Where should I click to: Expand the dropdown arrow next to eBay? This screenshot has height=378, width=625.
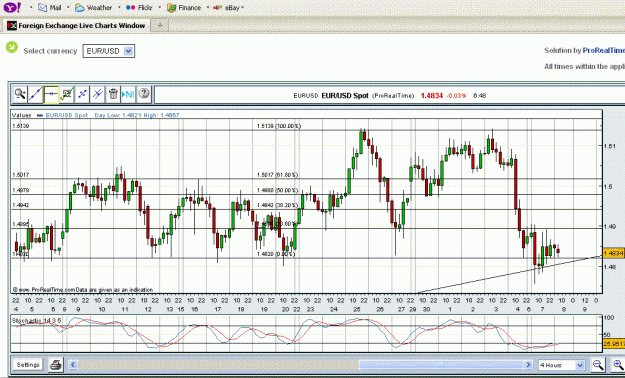[242, 8]
